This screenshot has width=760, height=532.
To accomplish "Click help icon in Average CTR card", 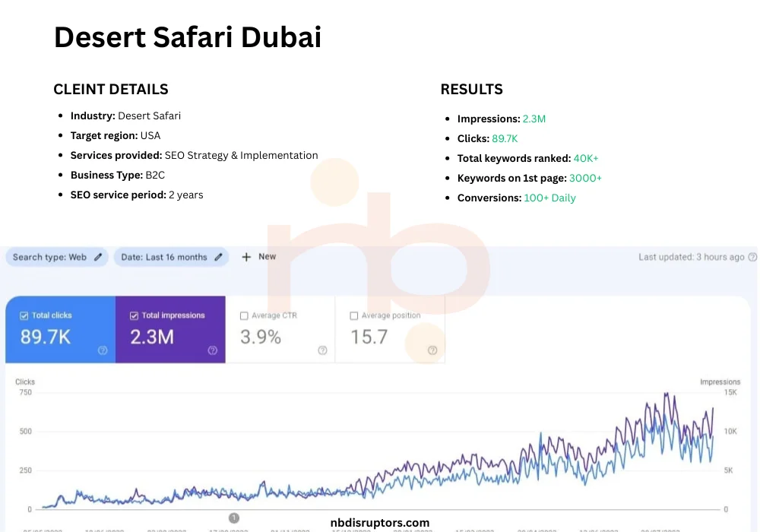I will 322,350.
